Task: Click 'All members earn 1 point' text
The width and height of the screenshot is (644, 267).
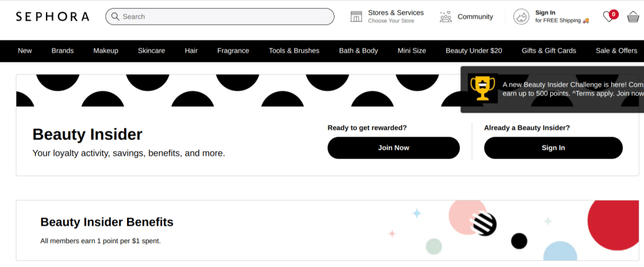Action: (101, 241)
